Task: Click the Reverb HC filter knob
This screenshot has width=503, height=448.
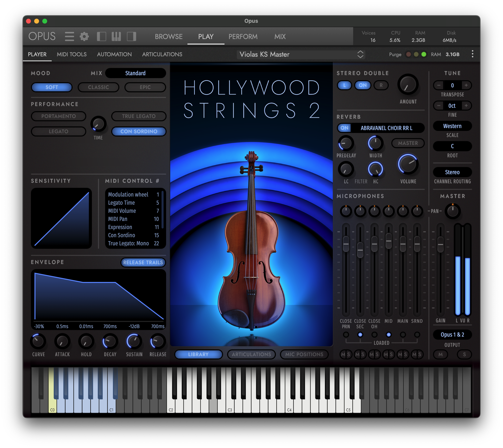Action: (376, 169)
